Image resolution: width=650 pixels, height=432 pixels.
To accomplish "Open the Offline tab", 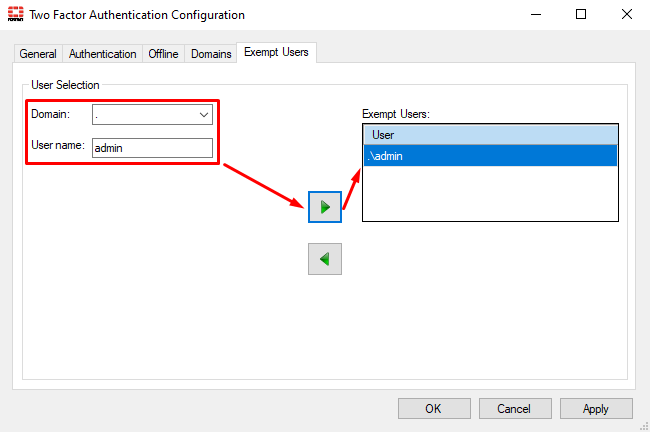I will (x=163, y=54).
